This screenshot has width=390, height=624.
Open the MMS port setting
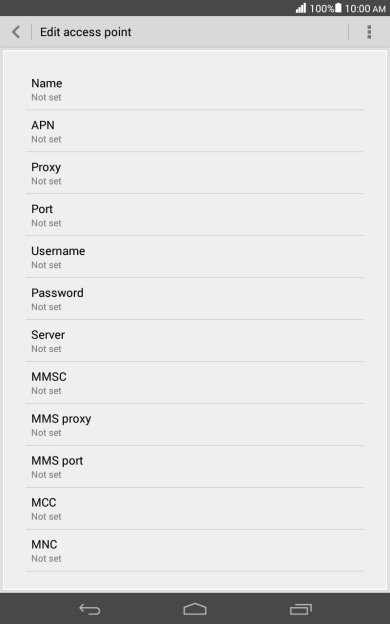click(x=195, y=466)
